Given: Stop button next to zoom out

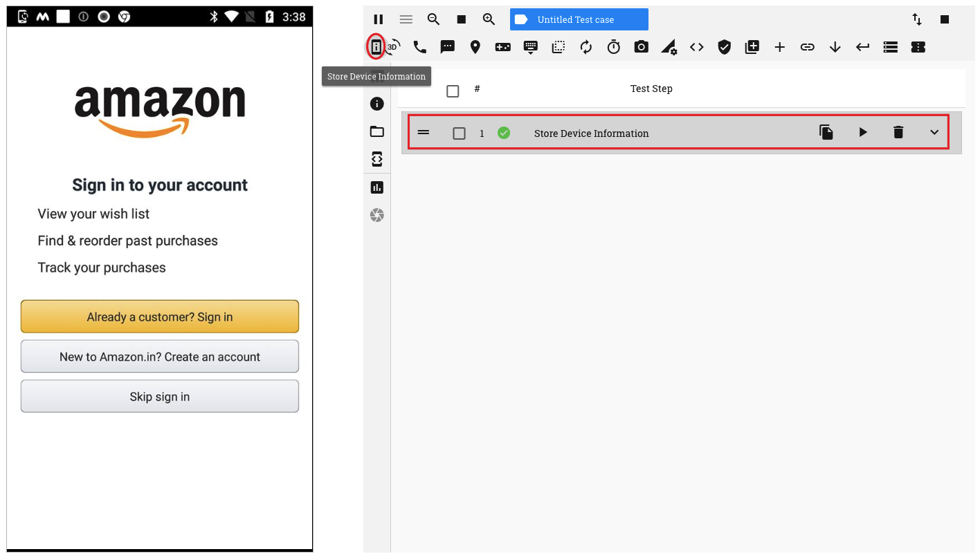Looking at the screenshot, I should [x=462, y=19].
